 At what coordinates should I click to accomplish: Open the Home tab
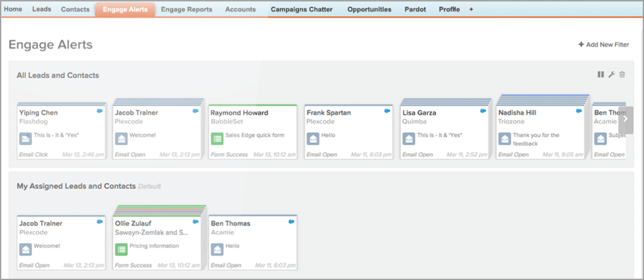(13, 9)
